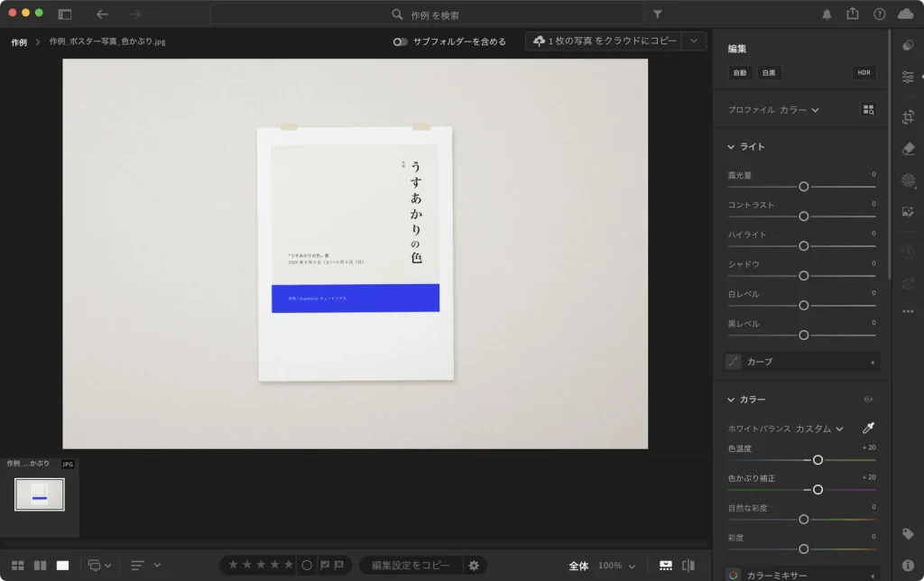Open the Presets panel icon
This screenshot has width=924, height=581.
pos(908,45)
